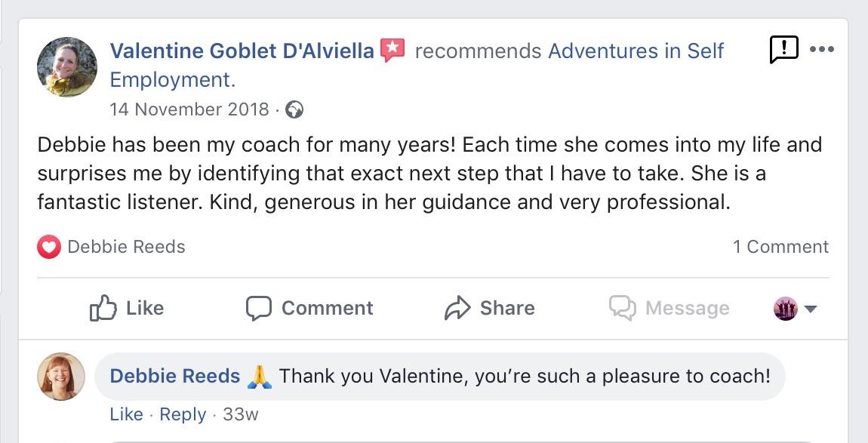Click Debbie Reeds' commenter avatar
The width and height of the screenshot is (868, 443).
pyautogui.click(x=61, y=377)
